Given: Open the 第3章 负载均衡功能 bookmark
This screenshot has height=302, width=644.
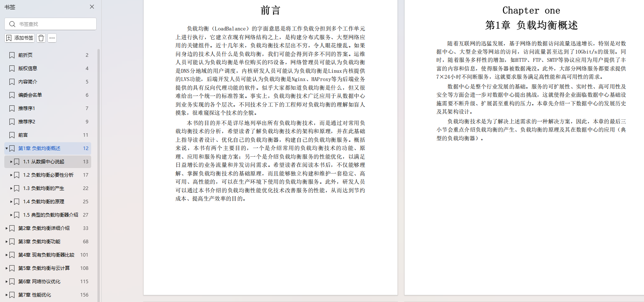Looking at the screenshot, I should [x=39, y=242].
